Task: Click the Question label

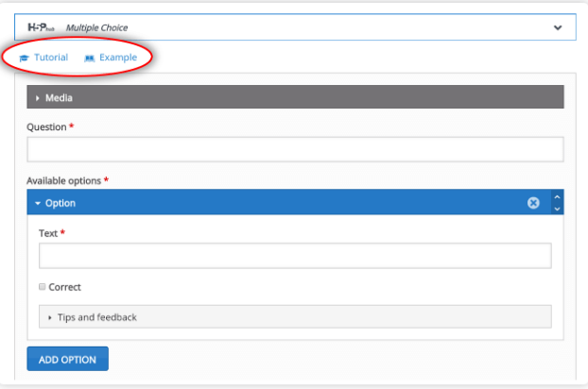Action: [x=46, y=127]
